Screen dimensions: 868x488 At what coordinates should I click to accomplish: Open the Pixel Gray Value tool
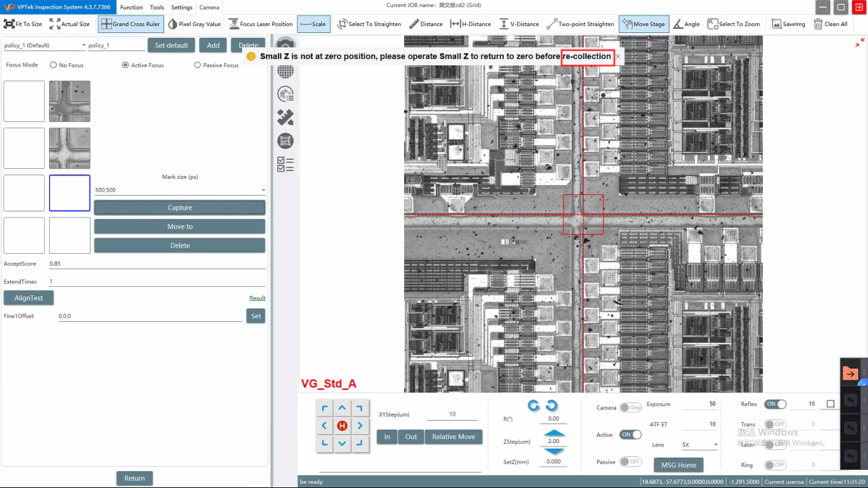(194, 24)
